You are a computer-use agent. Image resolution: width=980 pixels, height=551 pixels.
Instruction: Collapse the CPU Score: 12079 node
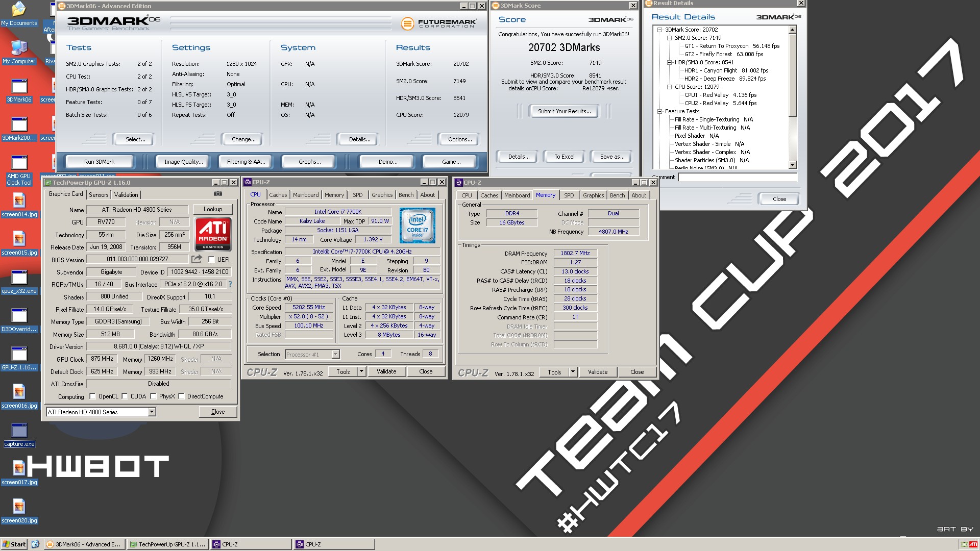(x=669, y=87)
